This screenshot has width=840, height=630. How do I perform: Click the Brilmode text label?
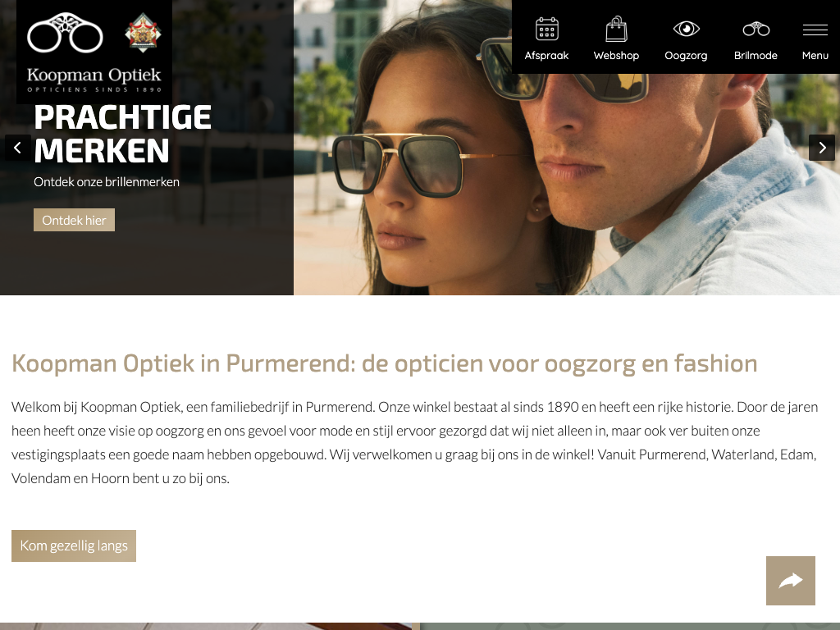[x=756, y=56]
